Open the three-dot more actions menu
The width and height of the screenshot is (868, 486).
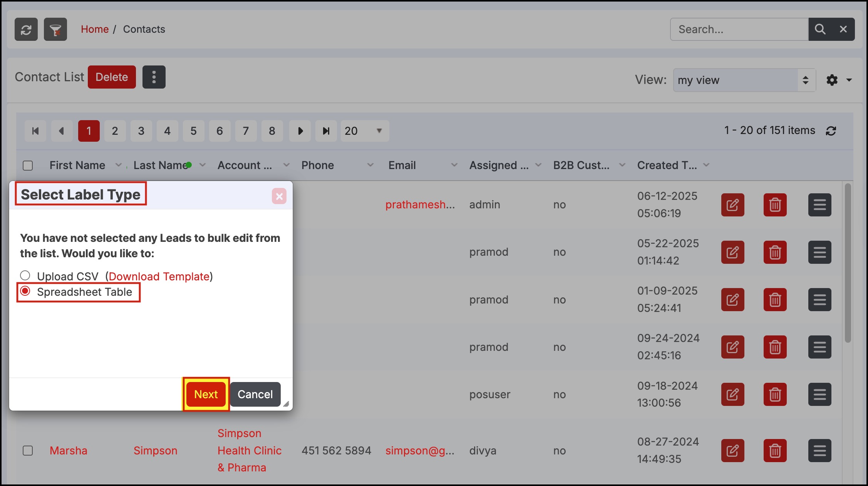[x=154, y=77]
